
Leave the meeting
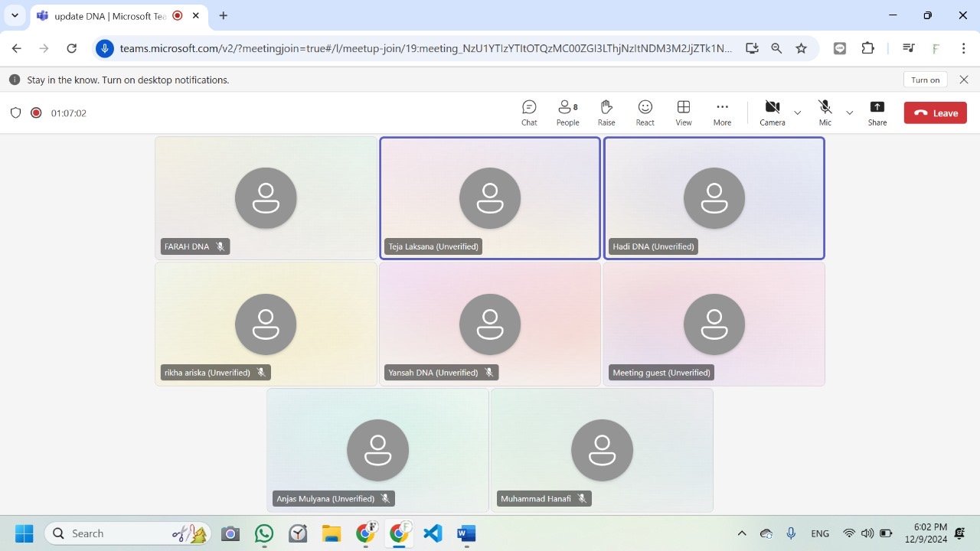pyautogui.click(x=935, y=113)
